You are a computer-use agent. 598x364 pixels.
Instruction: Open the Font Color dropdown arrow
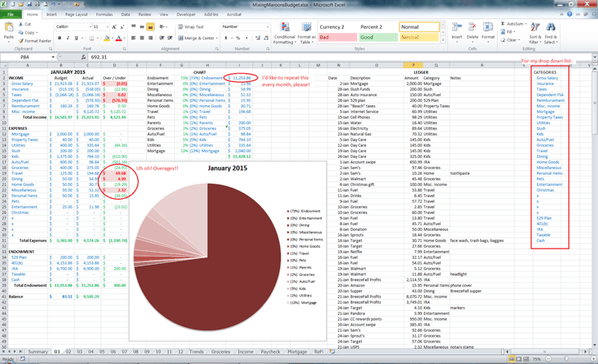pos(124,38)
